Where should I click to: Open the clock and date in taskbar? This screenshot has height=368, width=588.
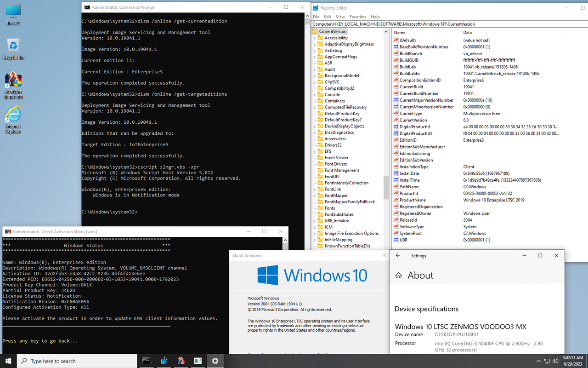572,361
